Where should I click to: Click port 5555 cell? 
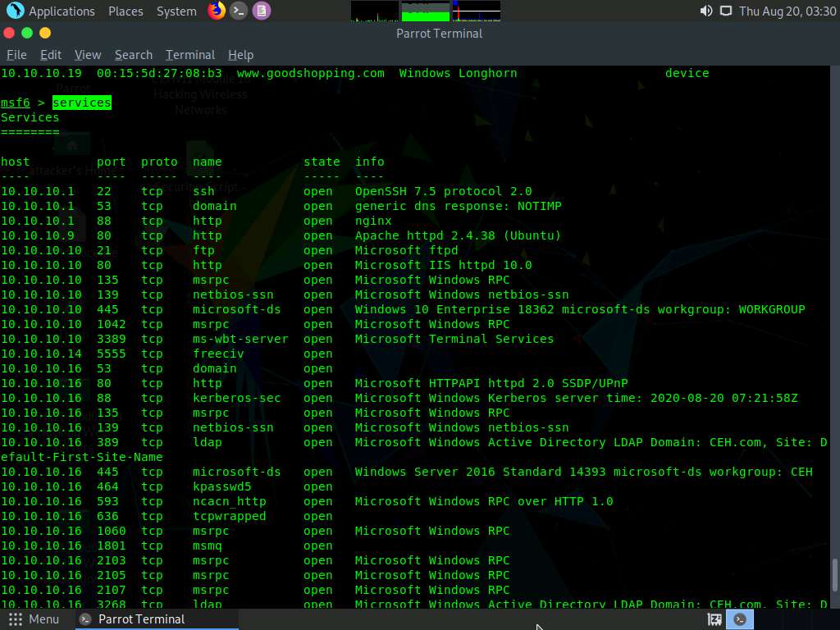112,354
